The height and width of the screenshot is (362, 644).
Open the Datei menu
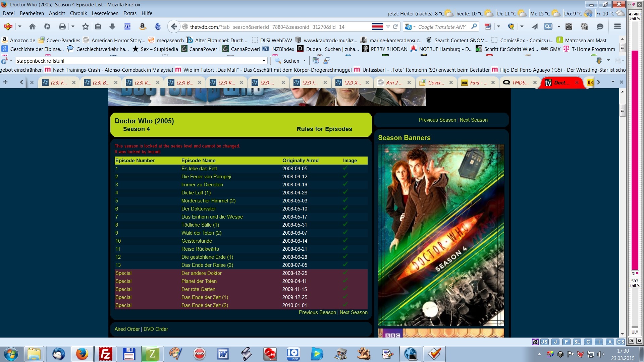click(x=9, y=13)
